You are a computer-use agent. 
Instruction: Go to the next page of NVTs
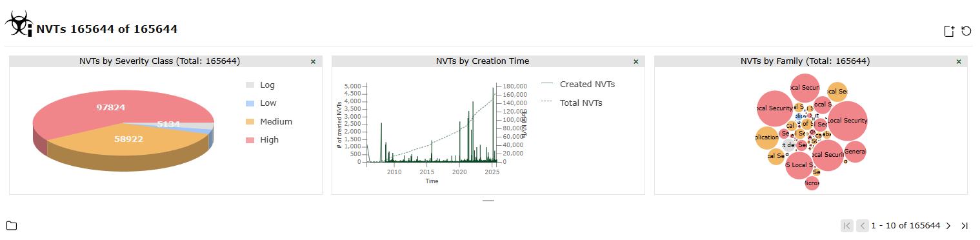tap(948, 226)
